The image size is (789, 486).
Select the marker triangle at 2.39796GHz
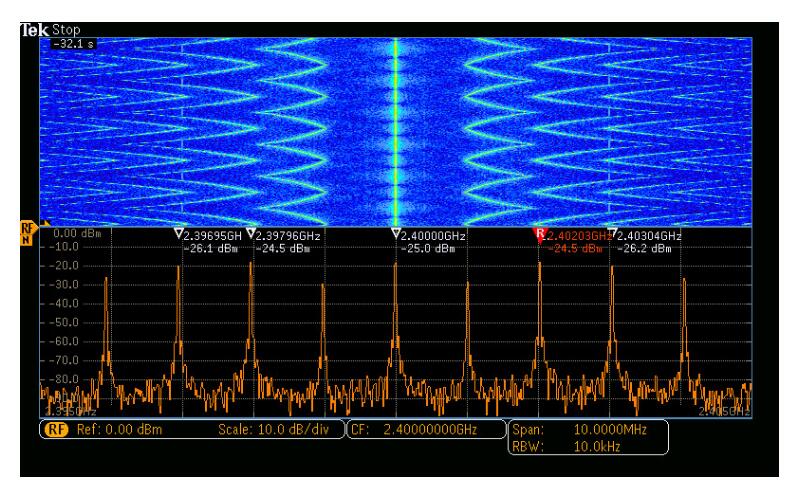coord(251,233)
